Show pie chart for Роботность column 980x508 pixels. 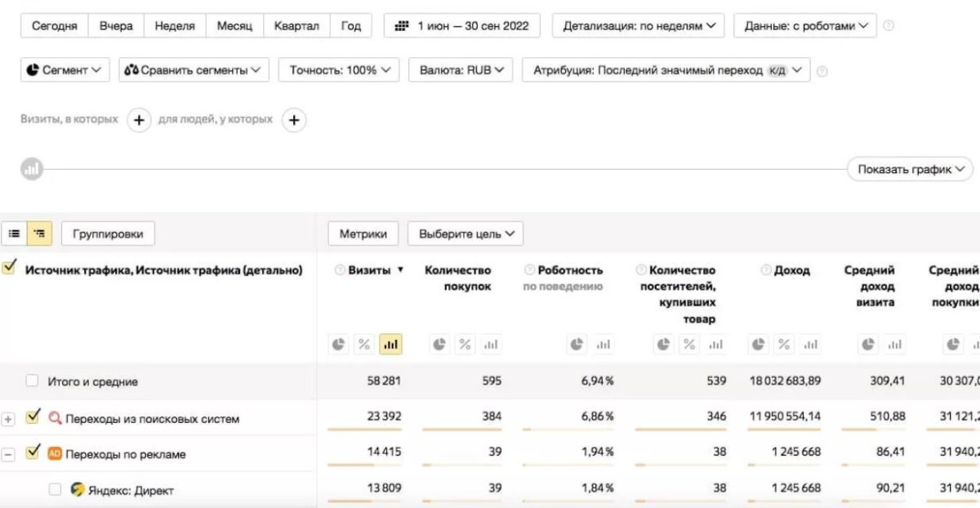577,345
